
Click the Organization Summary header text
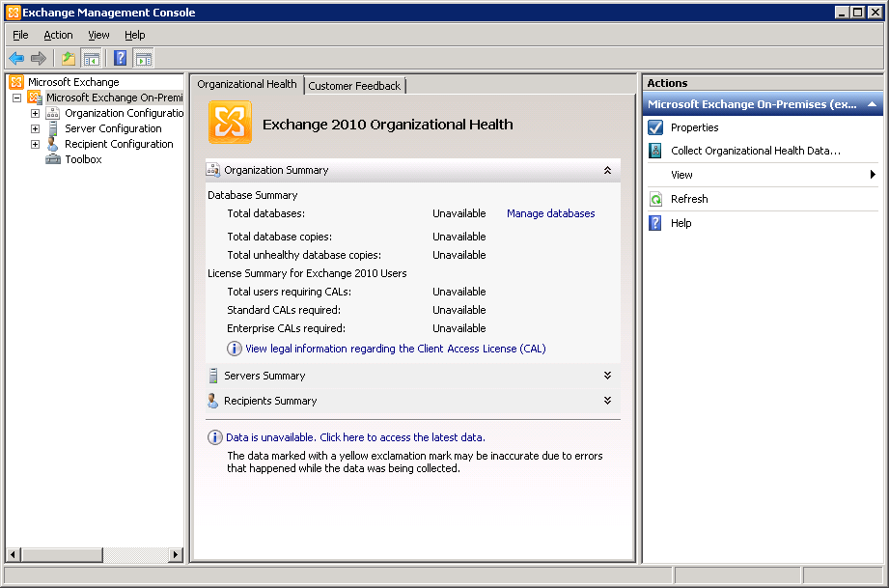(x=276, y=170)
